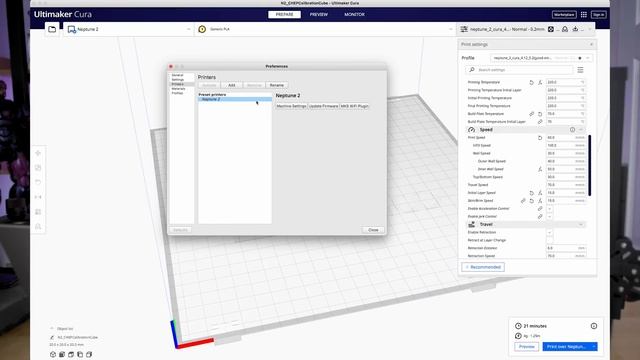Click the Skirt/Brim Speed link icon
This screenshot has width=640, height=360.
point(523,201)
